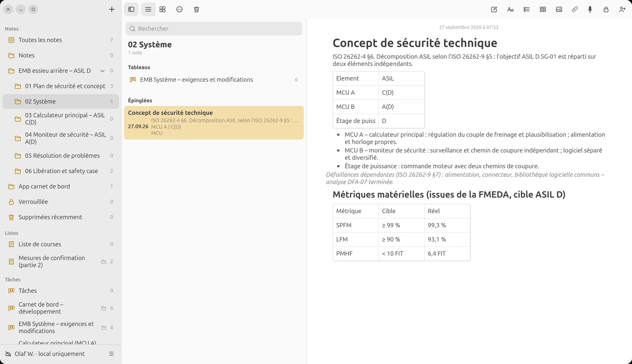
Task: Open Tâches board in sidebar
Action: [61, 291]
